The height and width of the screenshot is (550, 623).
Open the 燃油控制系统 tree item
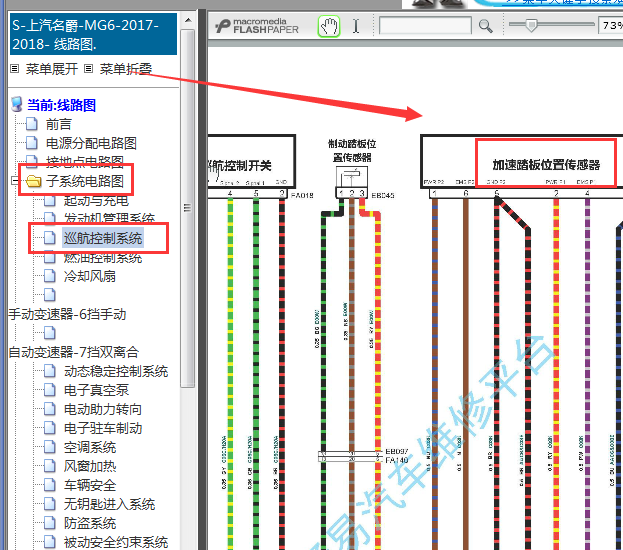click(103, 258)
